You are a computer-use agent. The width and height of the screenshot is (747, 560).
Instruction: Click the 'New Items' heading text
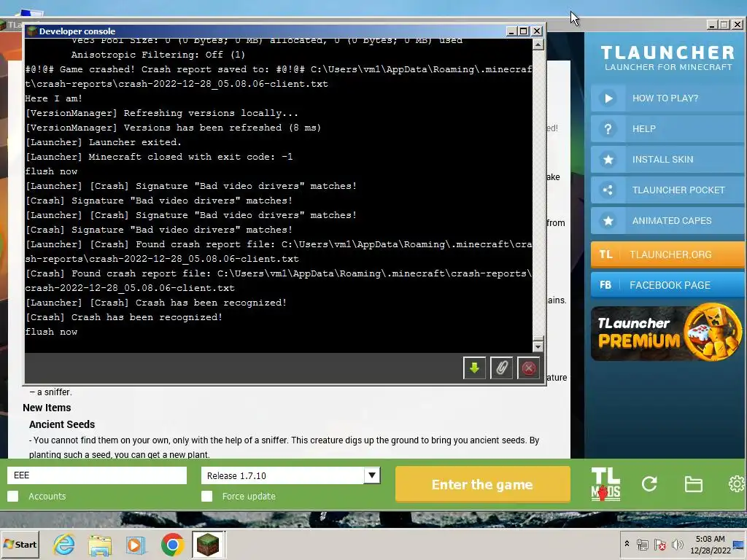point(47,408)
